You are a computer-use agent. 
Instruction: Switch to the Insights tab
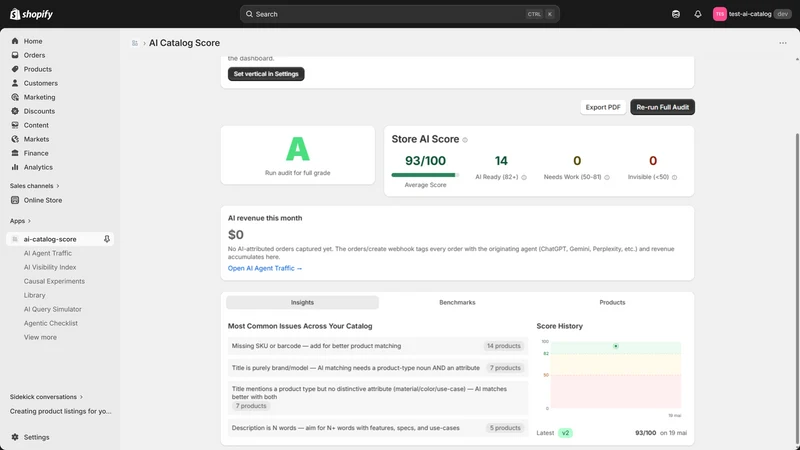(302, 303)
